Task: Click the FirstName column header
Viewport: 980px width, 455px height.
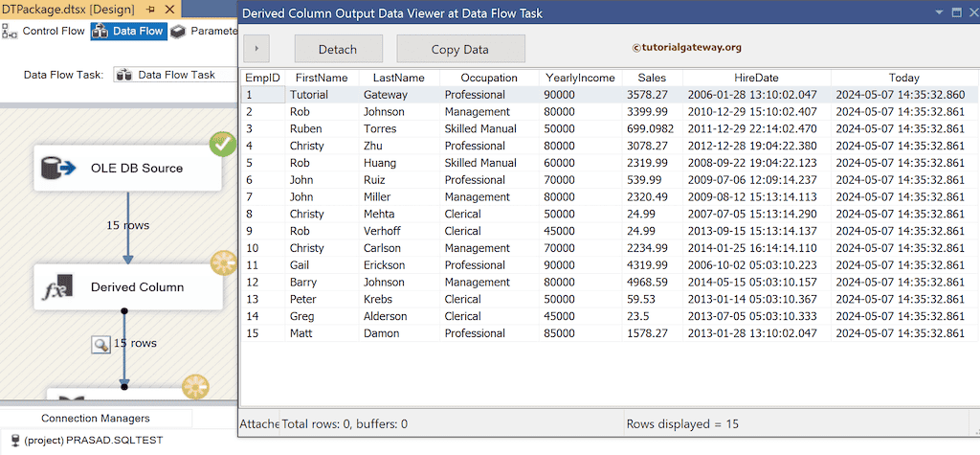Action: coord(322,78)
